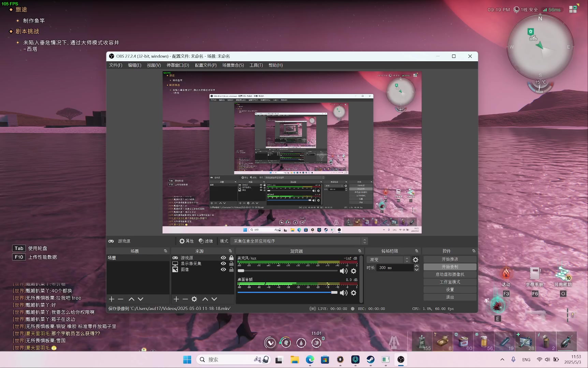Open the 场景集合(S) menu
588x368 pixels.
[x=233, y=65]
